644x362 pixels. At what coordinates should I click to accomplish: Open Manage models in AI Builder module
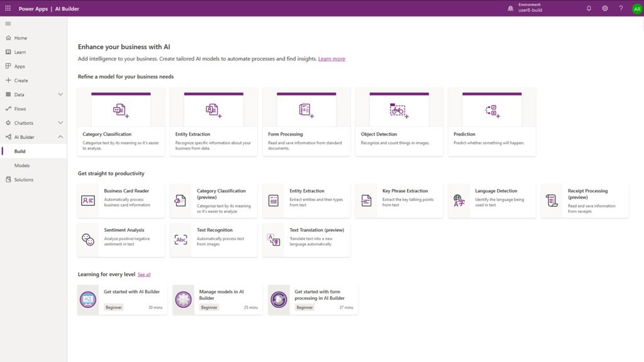(218, 300)
